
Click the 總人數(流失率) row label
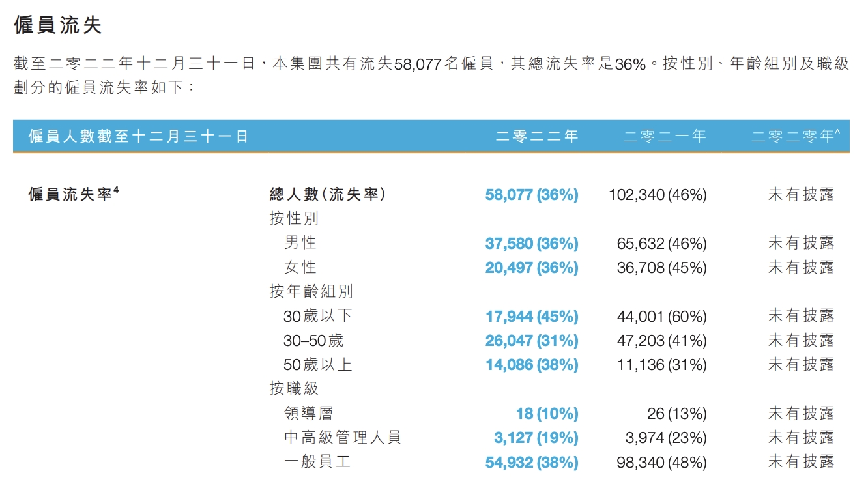(x=328, y=194)
